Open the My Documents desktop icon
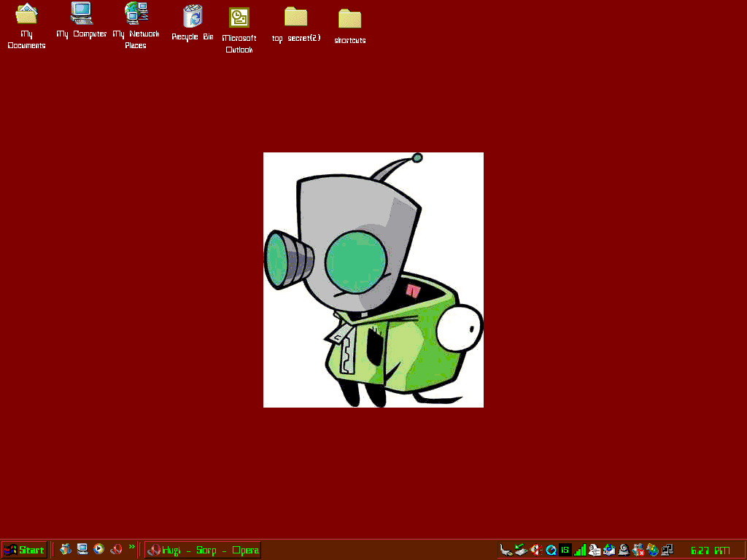This screenshot has width=747, height=560. 26,26
